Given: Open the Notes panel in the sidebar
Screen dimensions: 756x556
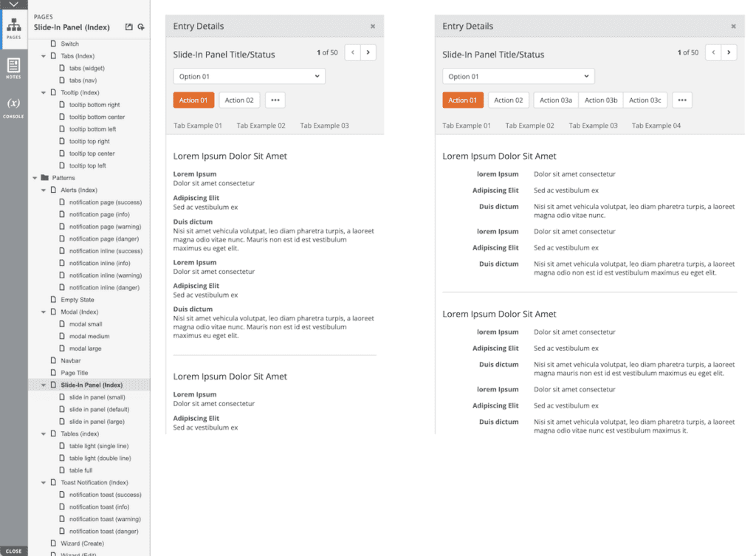Looking at the screenshot, I should (13, 66).
